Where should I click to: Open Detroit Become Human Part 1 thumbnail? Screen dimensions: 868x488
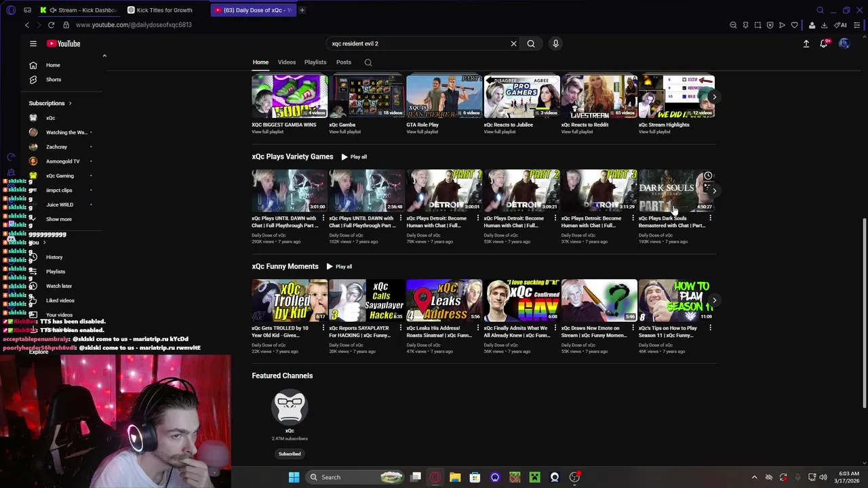444,190
